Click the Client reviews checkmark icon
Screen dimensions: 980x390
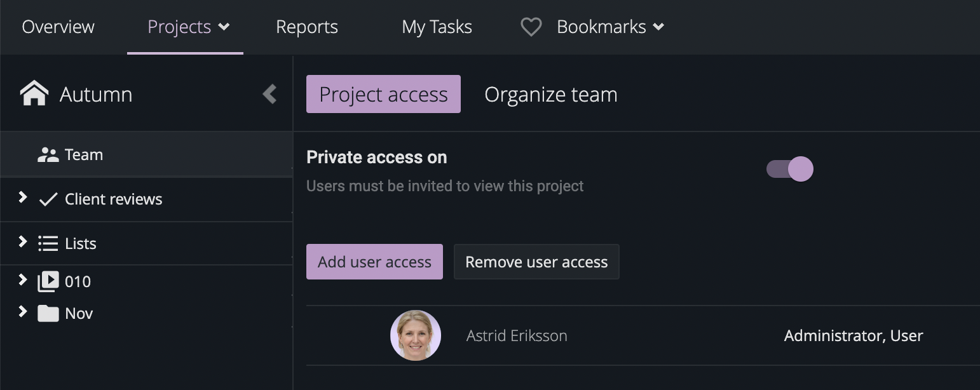48,199
